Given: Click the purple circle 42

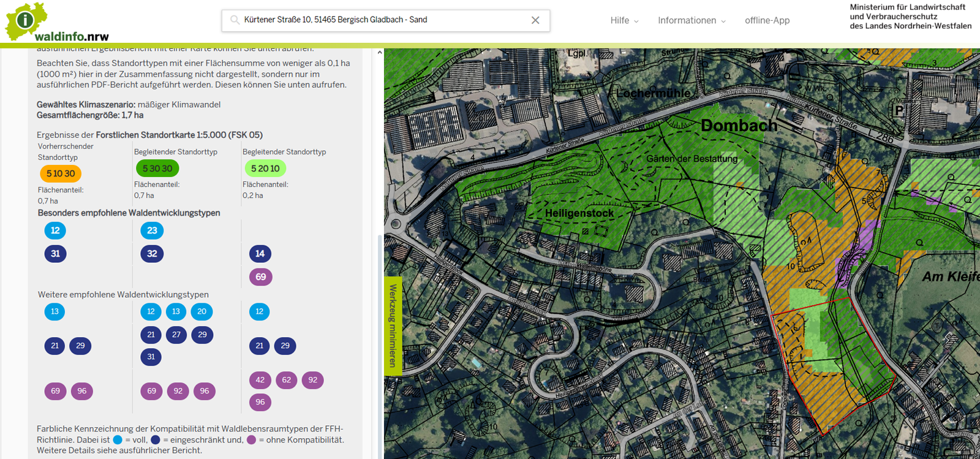Looking at the screenshot, I should [x=260, y=380].
